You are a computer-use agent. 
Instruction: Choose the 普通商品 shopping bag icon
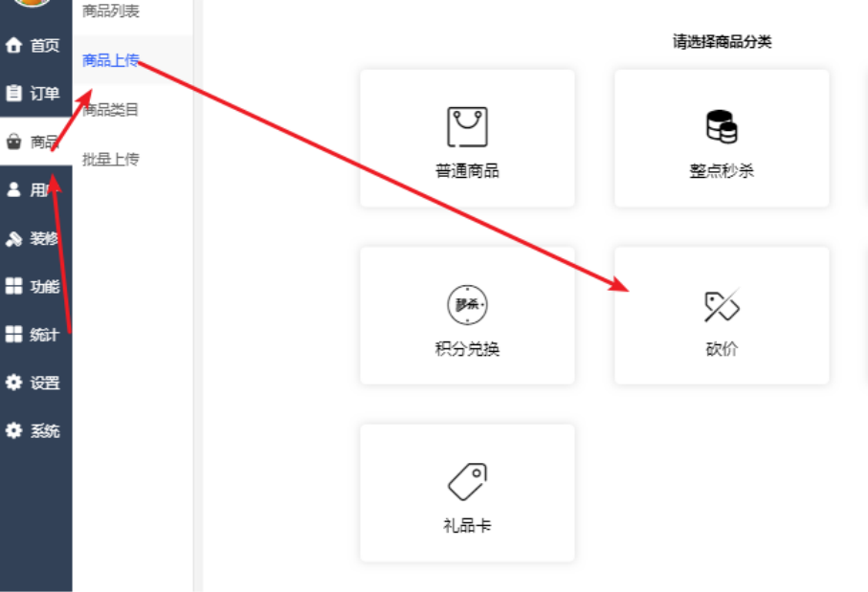click(467, 126)
